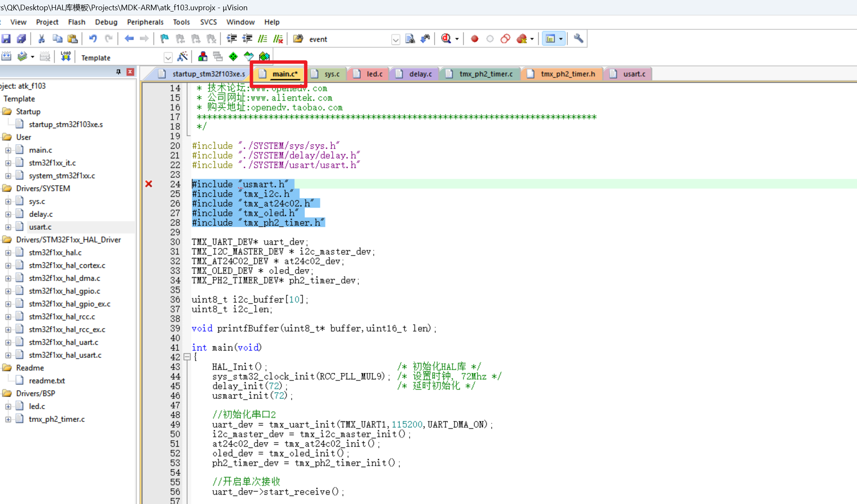Click the Download (LOAD) to flash icon

tap(65, 56)
